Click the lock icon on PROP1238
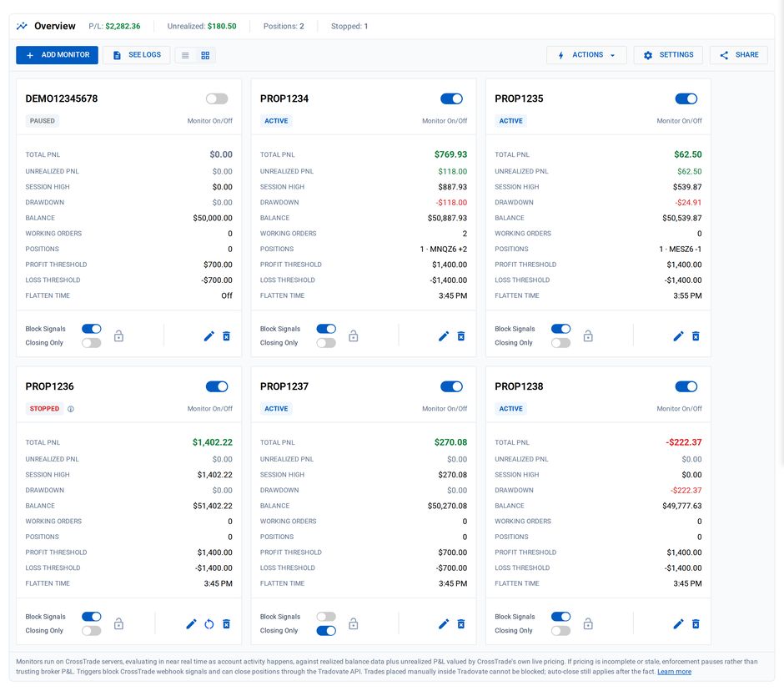 pyautogui.click(x=588, y=623)
